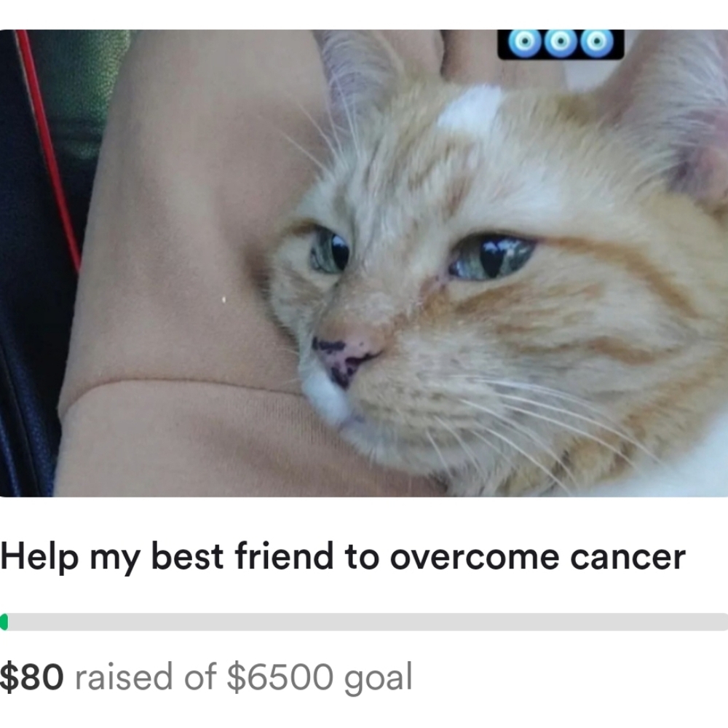Click the cat's left eye in the photo
This screenshot has height=728, width=728.
pos(330,250)
